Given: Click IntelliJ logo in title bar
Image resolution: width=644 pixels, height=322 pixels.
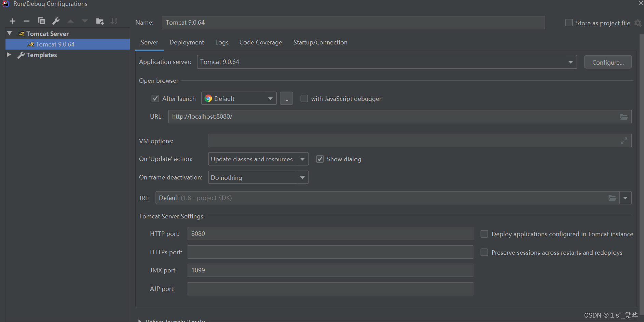Looking at the screenshot, I should 6,4.
